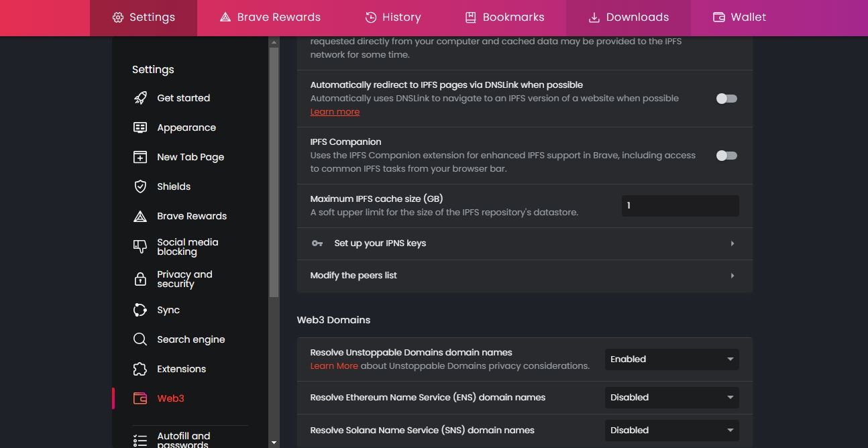
Task: Click the Extensions puzzle piece icon
Action: tap(140, 368)
